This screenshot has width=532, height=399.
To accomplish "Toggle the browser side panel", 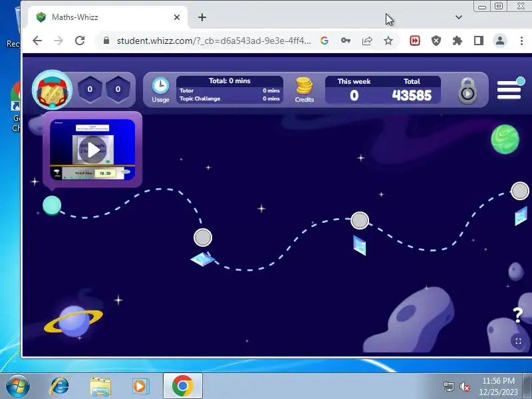I will (x=479, y=41).
